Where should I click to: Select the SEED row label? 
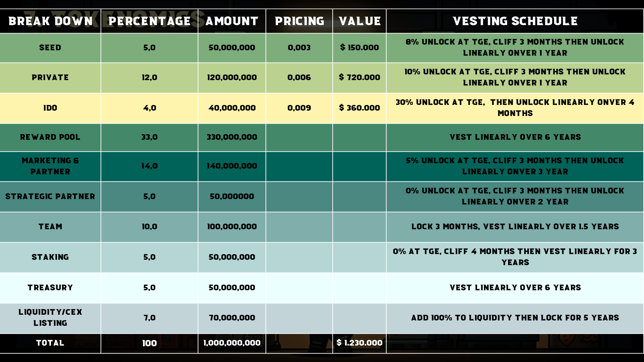coord(50,48)
